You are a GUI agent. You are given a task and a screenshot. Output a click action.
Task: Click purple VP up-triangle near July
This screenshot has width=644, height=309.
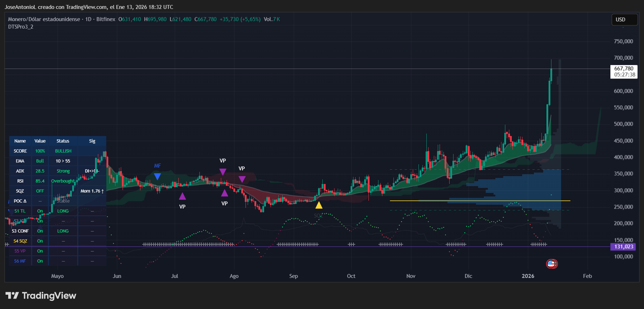[x=182, y=196]
